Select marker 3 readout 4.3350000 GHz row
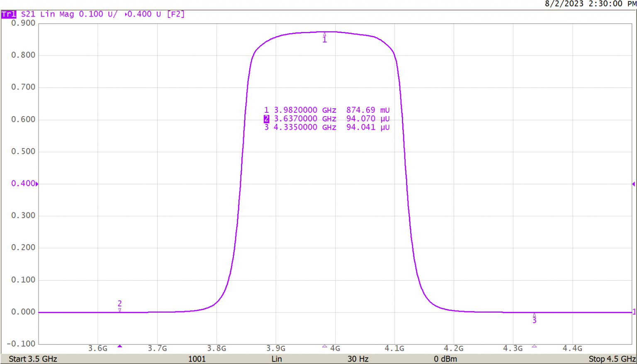Image resolution: width=637 pixels, height=364 pixels. (x=326, y=127)
